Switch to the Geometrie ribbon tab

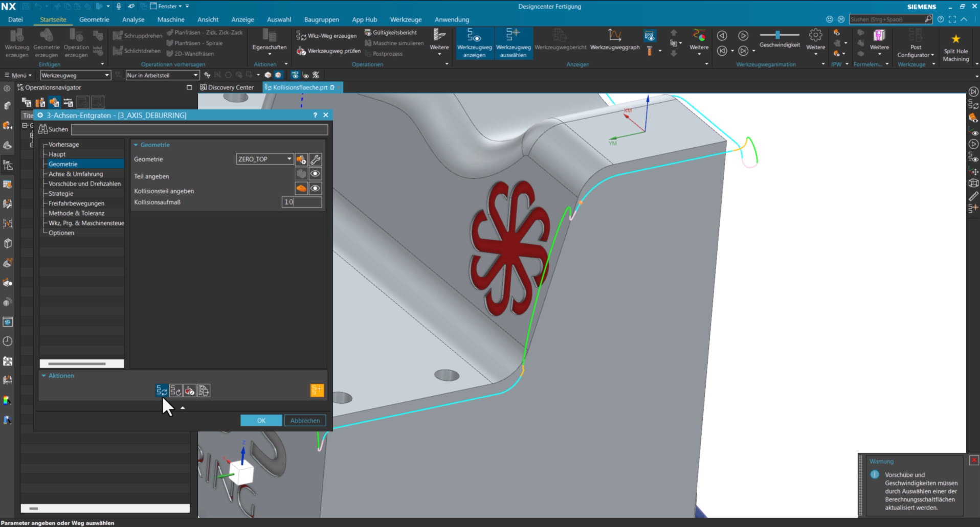pyautogui.click(x=94, y=19)
